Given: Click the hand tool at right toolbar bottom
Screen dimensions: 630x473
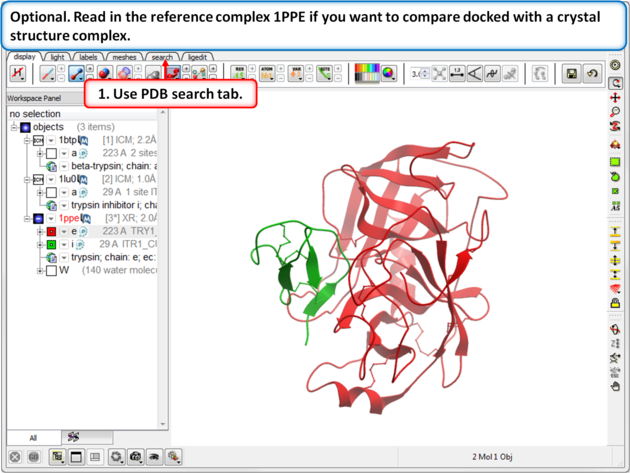Looking at the screenshot, I should pyautogui.click(x=615, y=386).
